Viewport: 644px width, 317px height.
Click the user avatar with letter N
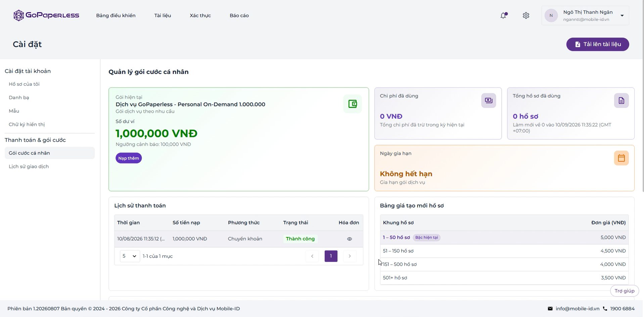[551, 15]
